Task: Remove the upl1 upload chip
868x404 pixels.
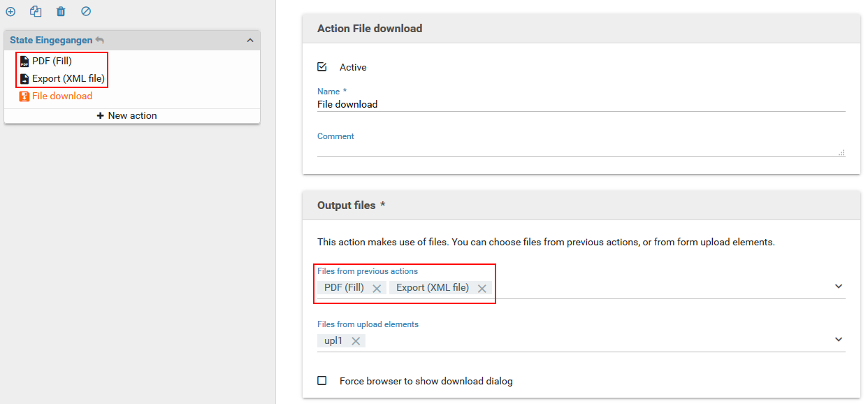Action: [x=356, y=341]
